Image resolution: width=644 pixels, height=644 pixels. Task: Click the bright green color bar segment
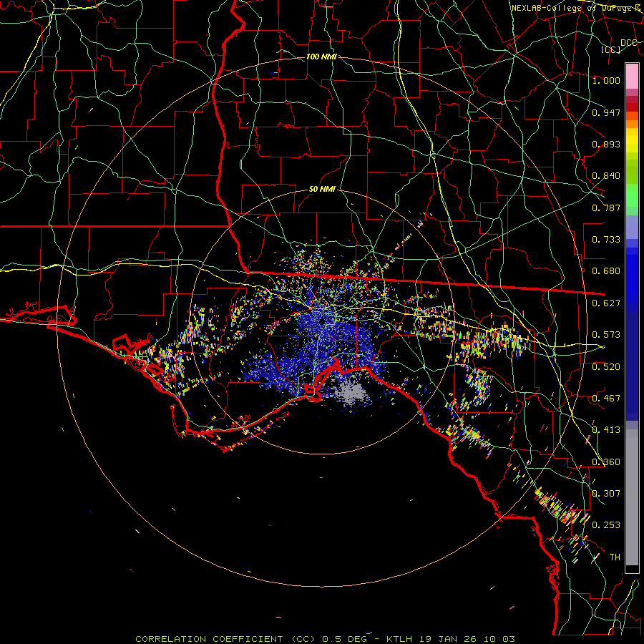coord(632,195)
